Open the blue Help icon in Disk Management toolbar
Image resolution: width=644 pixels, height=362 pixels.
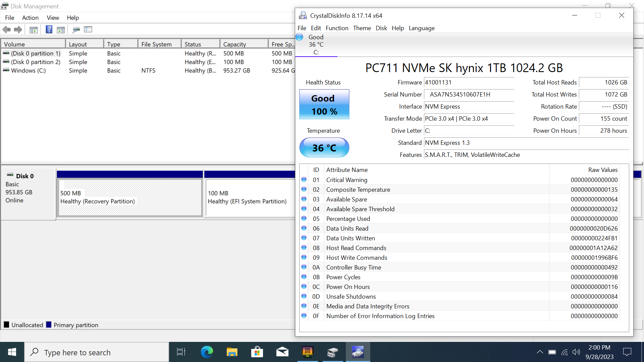pos(49,29)
